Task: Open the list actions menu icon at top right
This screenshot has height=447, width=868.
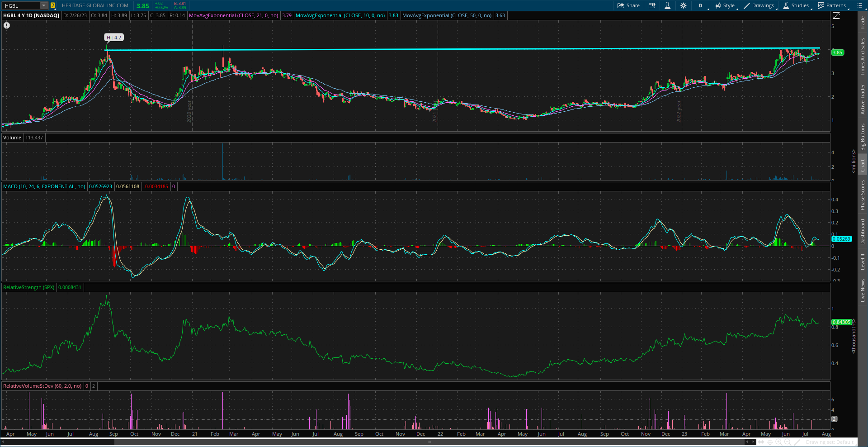Action: [x=860, y=5]
